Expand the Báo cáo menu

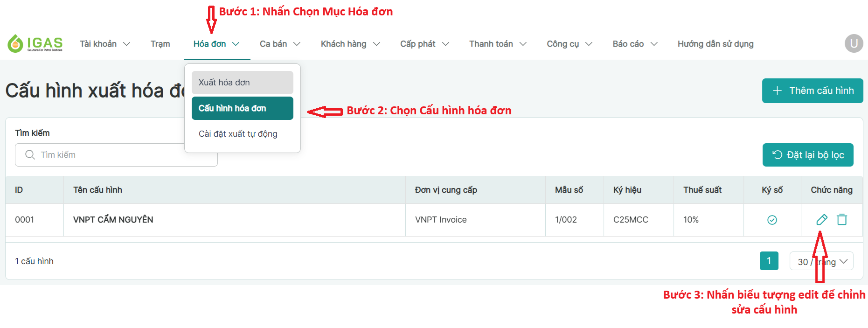click(x=634, y=44)
